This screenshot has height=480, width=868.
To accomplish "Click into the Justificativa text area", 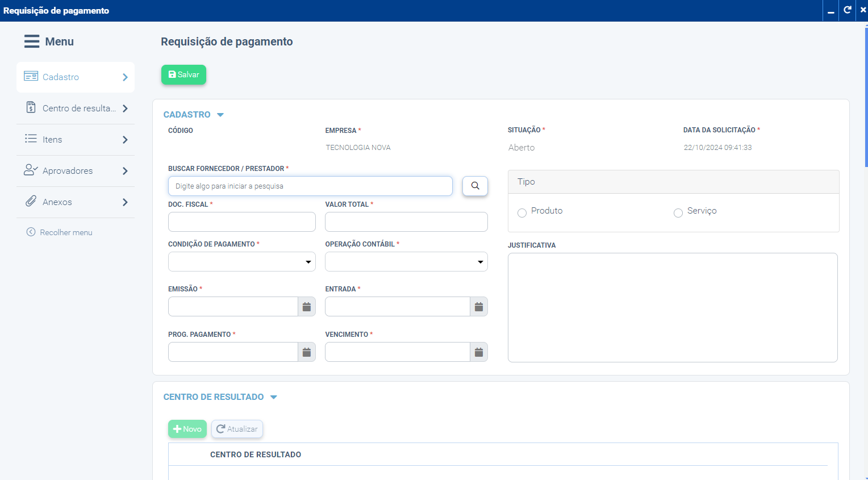I will 673,307.
